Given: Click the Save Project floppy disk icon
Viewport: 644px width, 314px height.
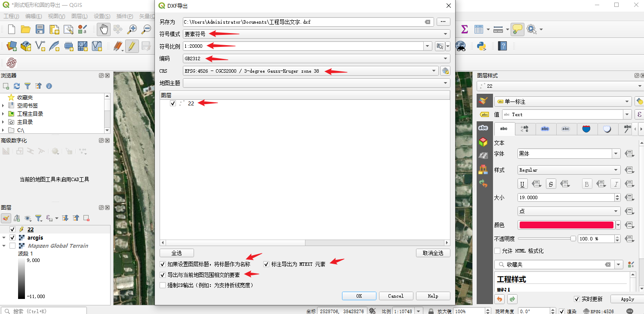Looking at the screenshot, I should [x=40, y=29].
